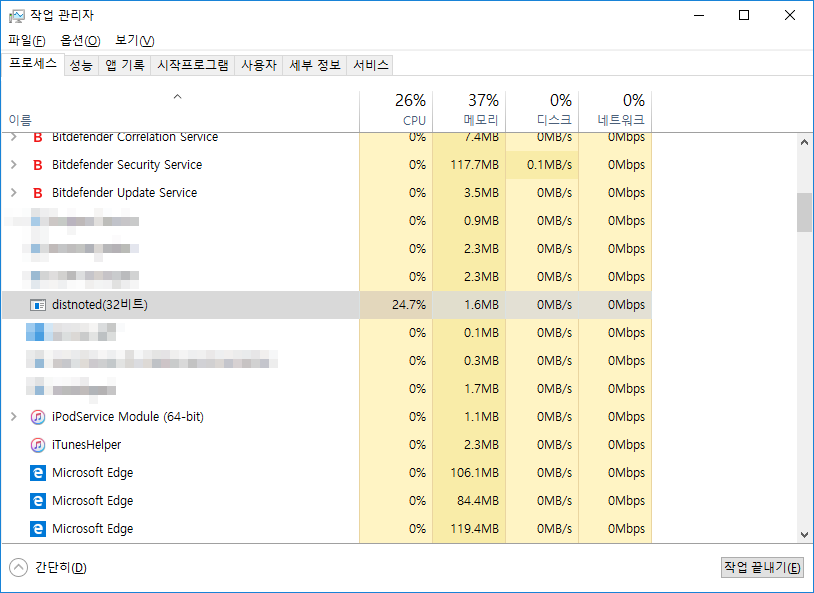Open the 옵션 menu

pos(80,40)
